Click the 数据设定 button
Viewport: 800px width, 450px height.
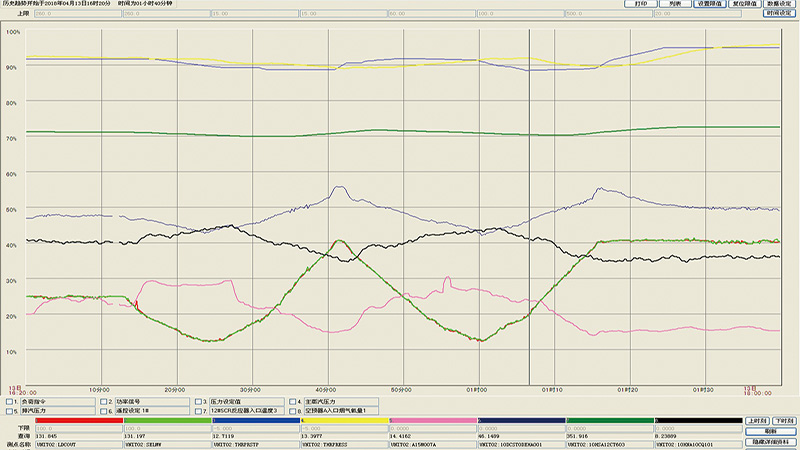coord(779,4)
